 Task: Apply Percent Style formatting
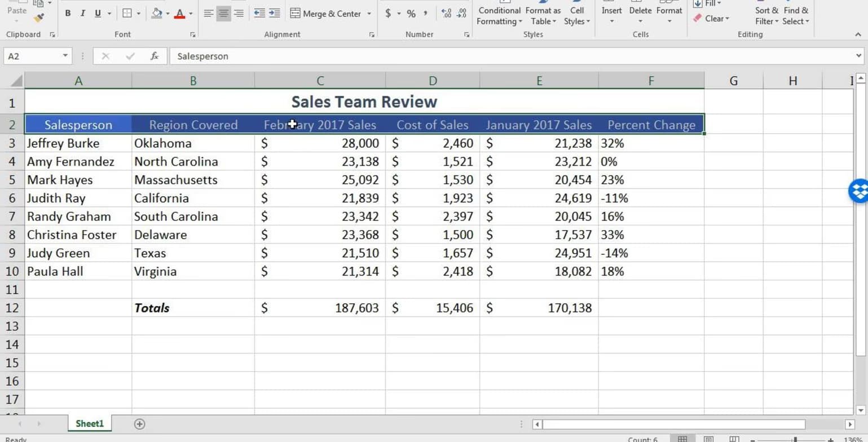tap(411, 14)
